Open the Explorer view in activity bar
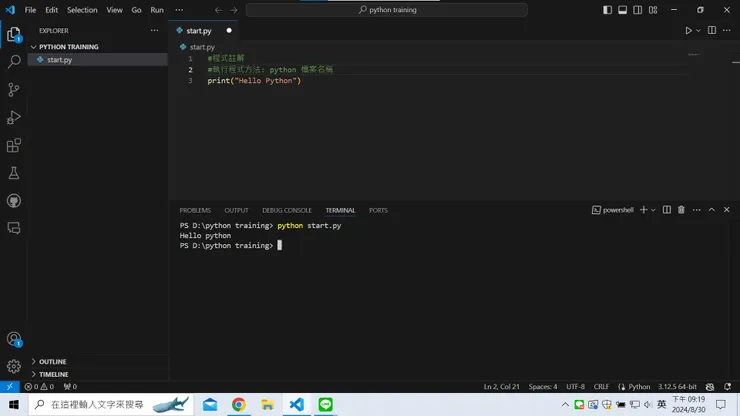This screenshot has width=740, height=416. click(x=14, y=34)
